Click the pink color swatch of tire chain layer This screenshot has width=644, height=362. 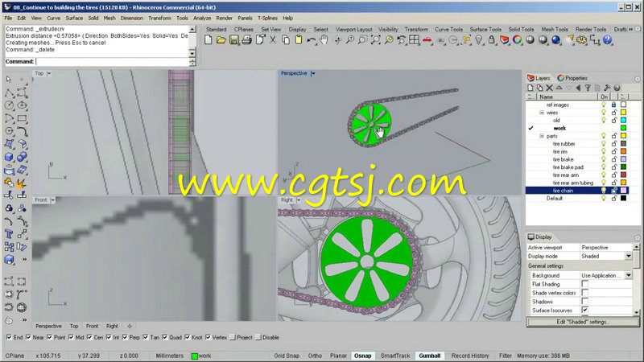[x=623, y=191]
